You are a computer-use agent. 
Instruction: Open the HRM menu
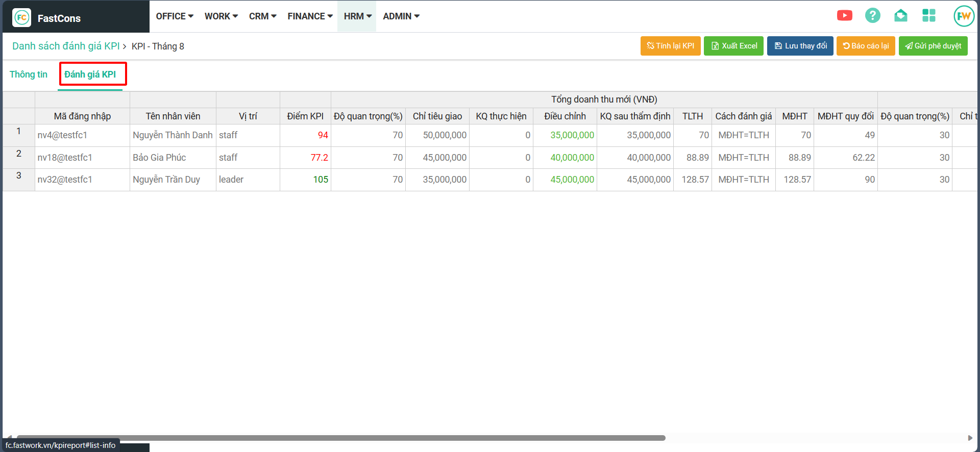[357, 16]
